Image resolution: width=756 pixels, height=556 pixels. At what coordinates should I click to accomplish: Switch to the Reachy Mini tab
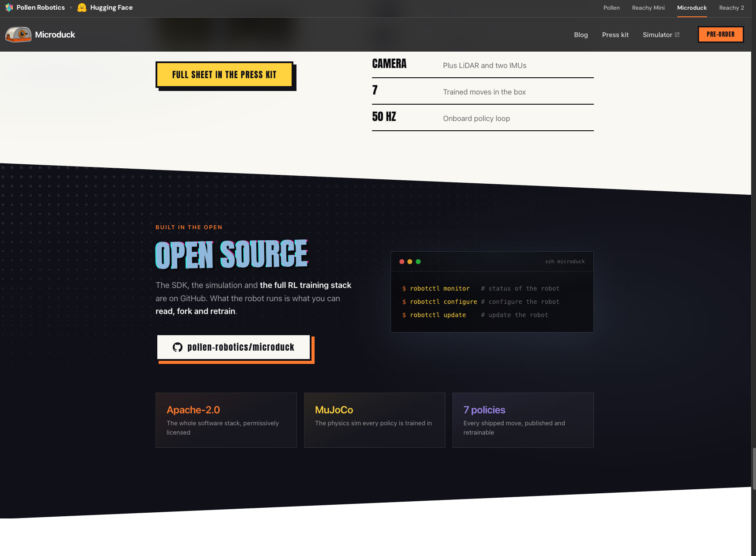(648, 8)
